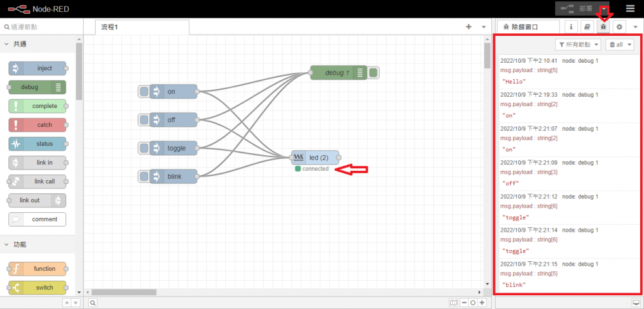Toggle the navigator map icon

point(453,303)
